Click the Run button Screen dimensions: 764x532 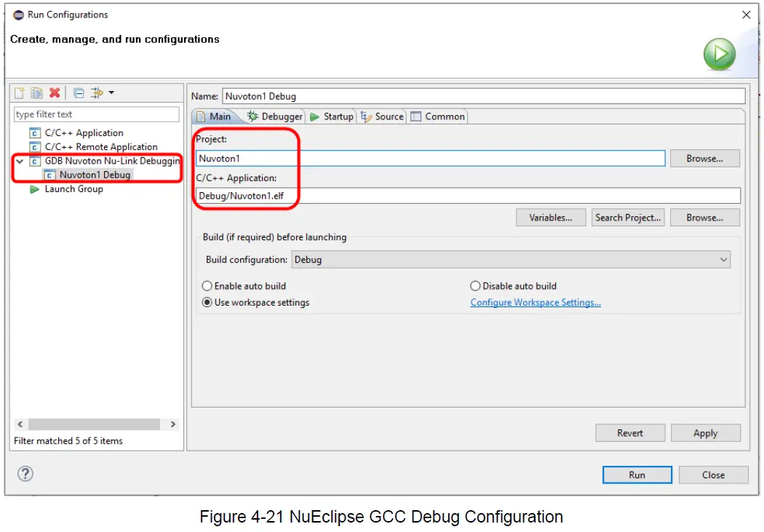click(x=637, y=475)
